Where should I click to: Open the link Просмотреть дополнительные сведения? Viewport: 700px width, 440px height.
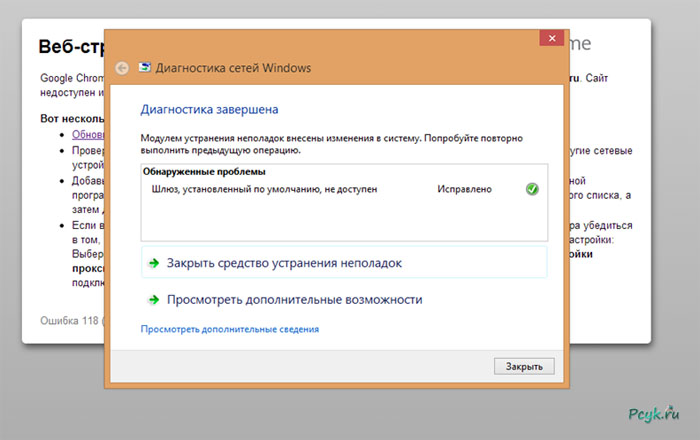[230, 329]
